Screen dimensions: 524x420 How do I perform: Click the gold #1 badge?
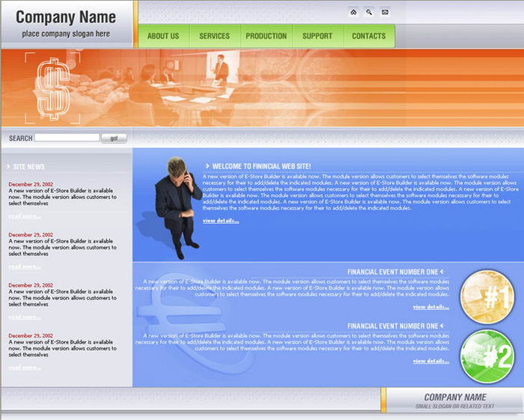pyautogui.click(x=487, y=296)
